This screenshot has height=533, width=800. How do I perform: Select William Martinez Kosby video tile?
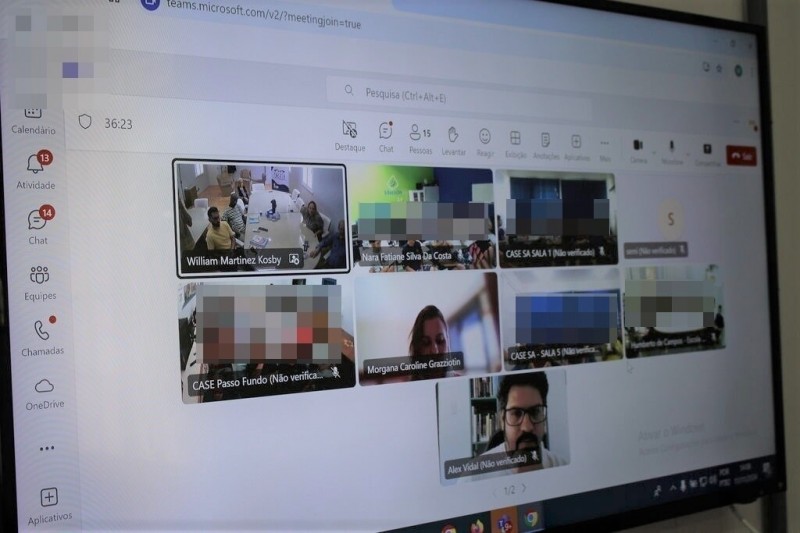pyautogui.click(x=262, y=218)
